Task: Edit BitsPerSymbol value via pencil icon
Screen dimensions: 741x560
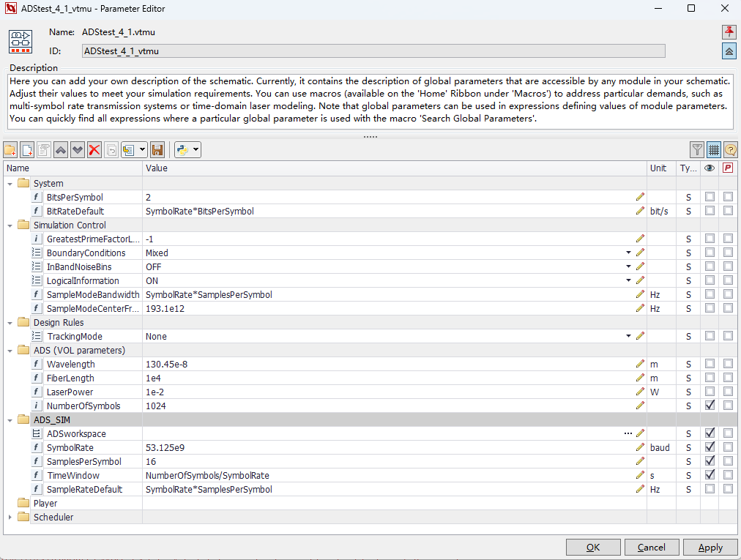Action: click(640, 197)
